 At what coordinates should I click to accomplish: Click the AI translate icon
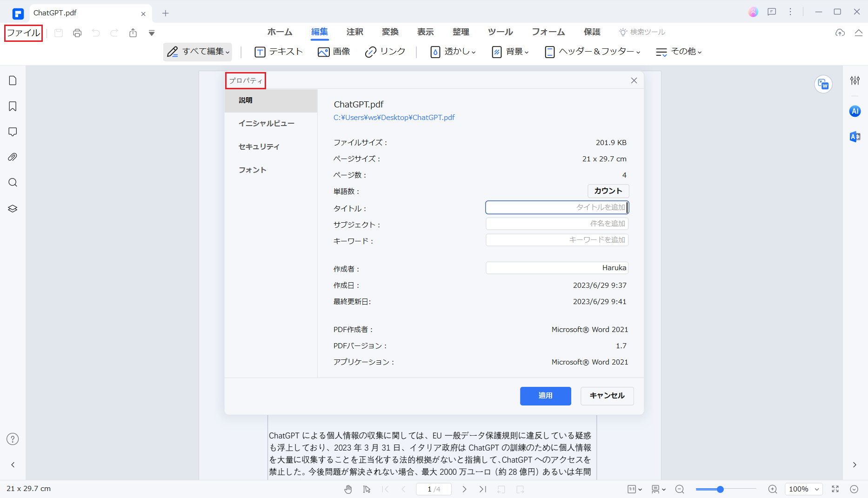855,137
